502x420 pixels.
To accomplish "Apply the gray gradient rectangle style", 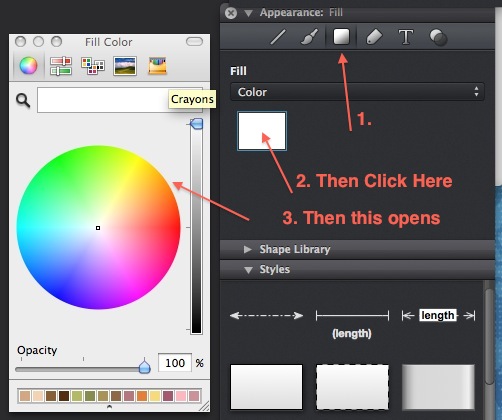I will [x=438, y=387].
